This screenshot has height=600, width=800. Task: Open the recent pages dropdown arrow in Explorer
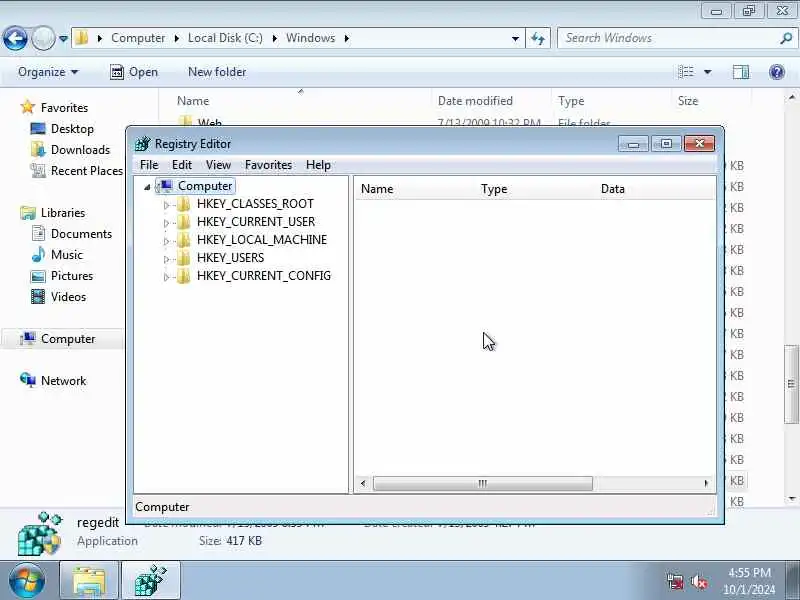(x=63, y=39)
